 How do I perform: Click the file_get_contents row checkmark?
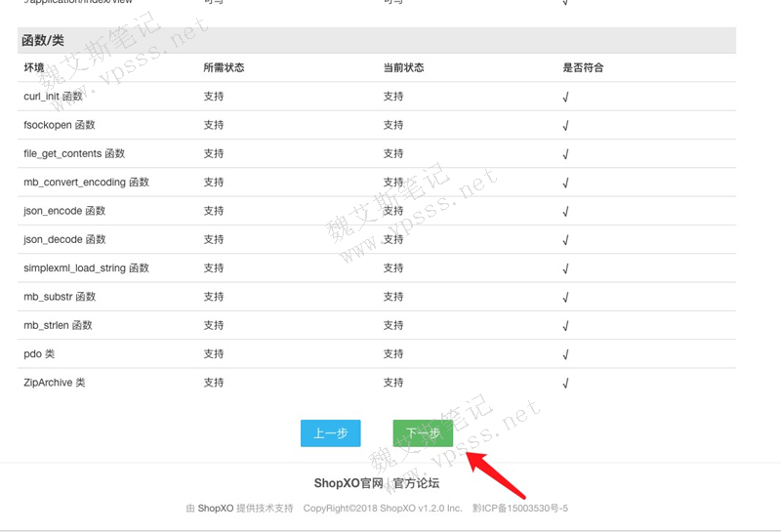coord(566,154)
